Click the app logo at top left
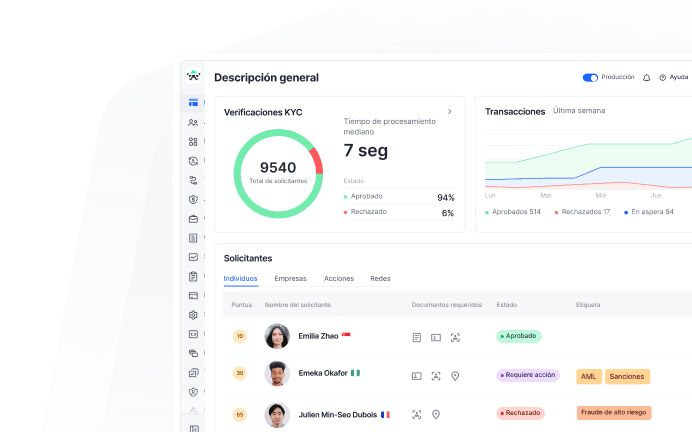 pyautogui.click(x=193, y=76)
